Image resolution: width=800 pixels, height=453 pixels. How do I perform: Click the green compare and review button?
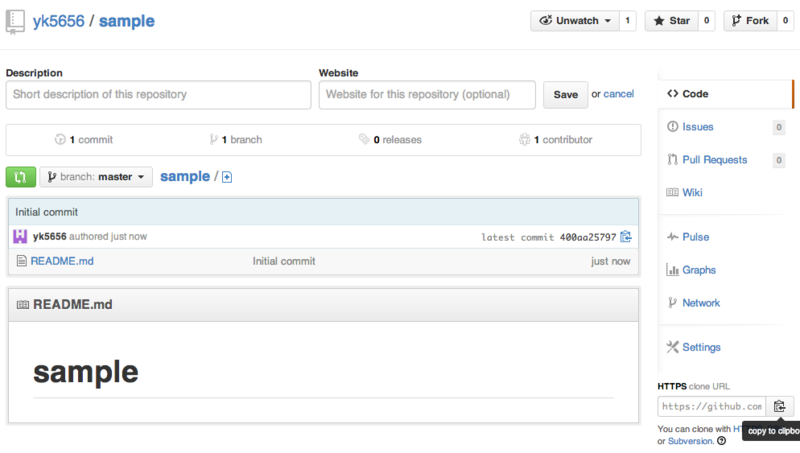[21, 177]
